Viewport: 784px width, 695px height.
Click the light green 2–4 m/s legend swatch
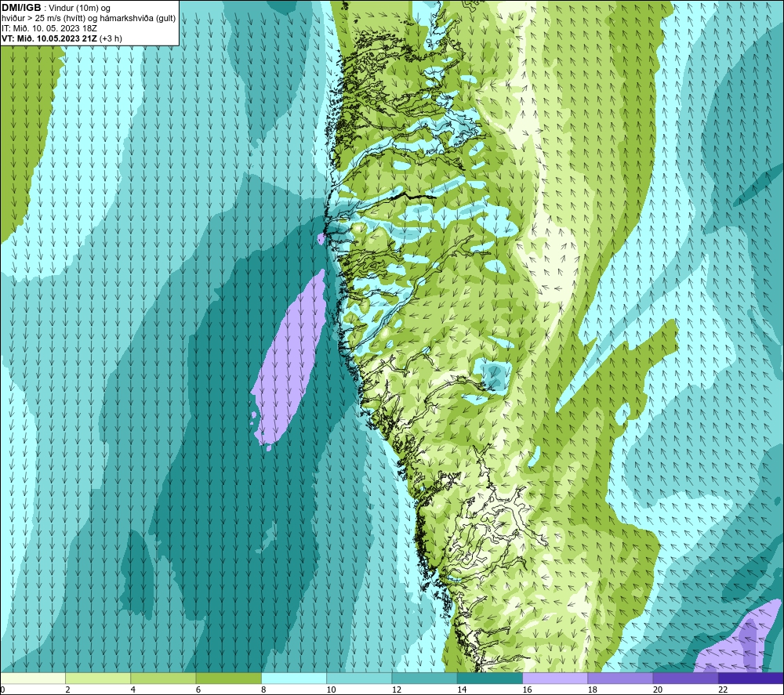(x=98, y=678)
